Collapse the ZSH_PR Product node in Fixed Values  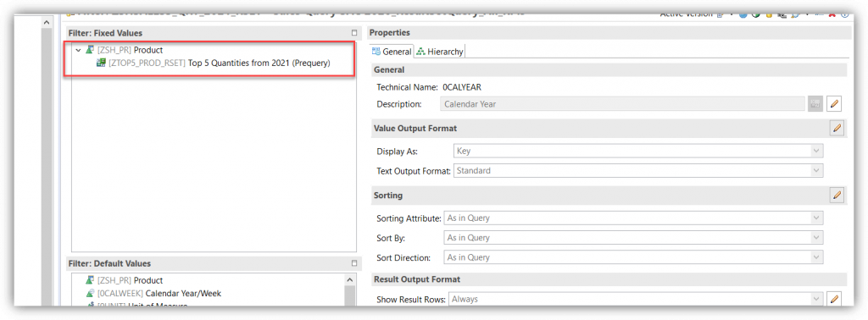pyautogui.click(x=79, y=50)
